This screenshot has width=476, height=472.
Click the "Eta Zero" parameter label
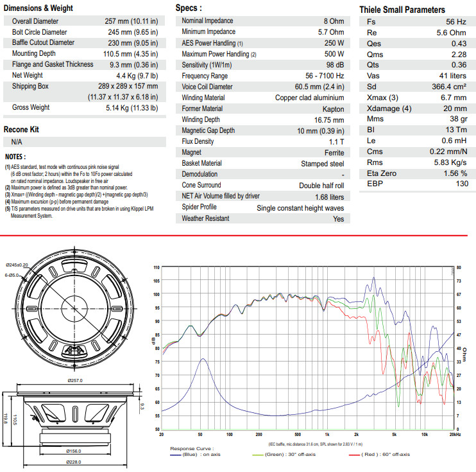(x=382, y=174)
